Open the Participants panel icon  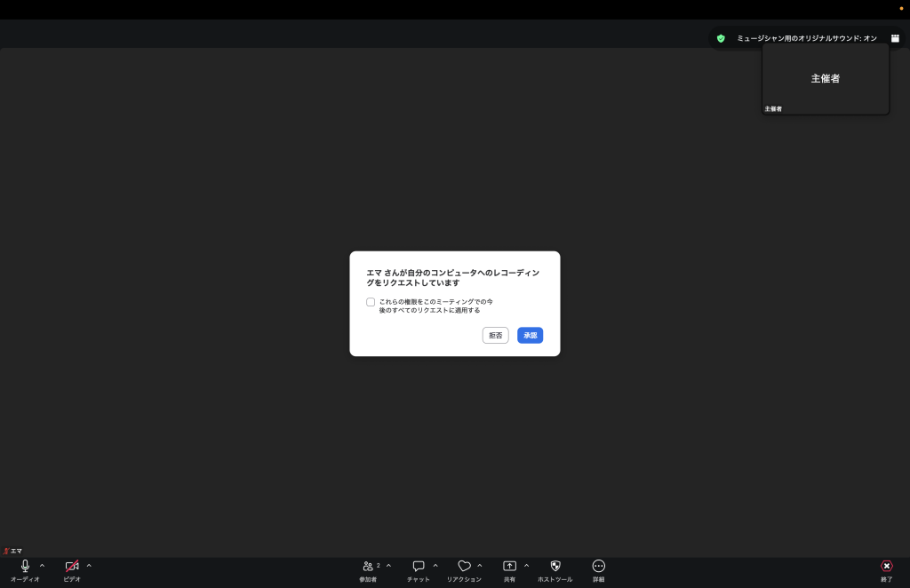coord(368,566)
